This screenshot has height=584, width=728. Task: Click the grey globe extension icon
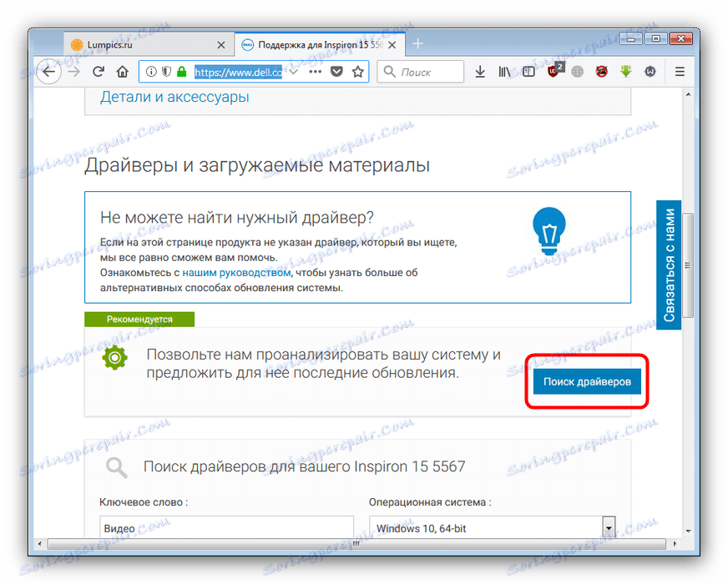[577, 72]
